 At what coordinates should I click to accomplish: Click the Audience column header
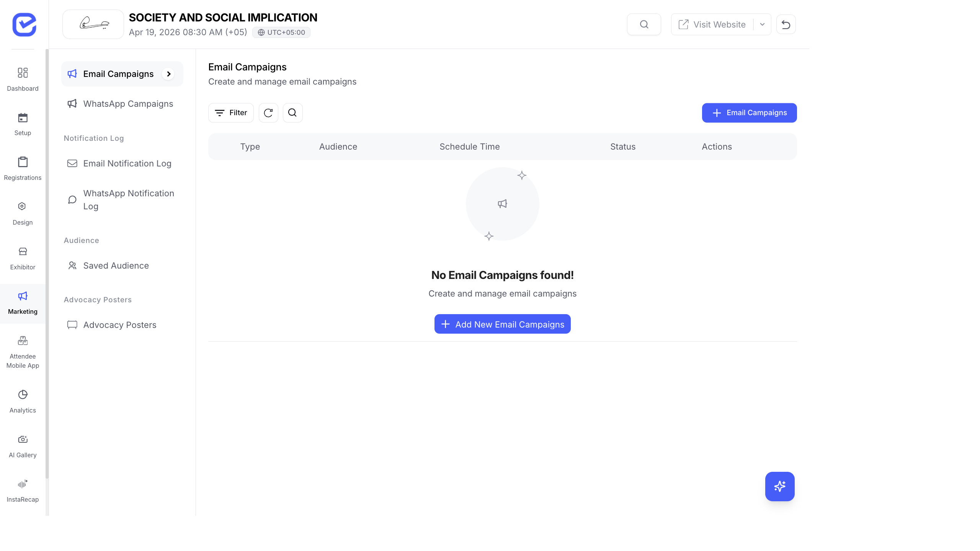[338, 147]
